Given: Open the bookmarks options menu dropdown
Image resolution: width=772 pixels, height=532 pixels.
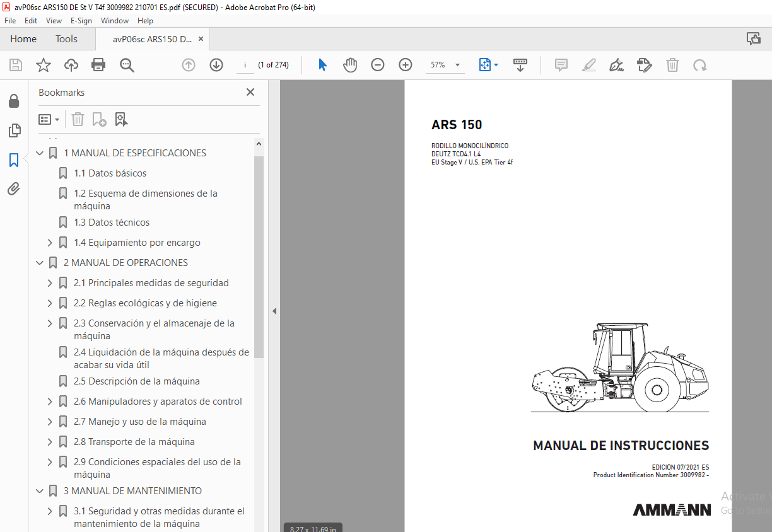Looking at the screenshot, I should (49, 119).
